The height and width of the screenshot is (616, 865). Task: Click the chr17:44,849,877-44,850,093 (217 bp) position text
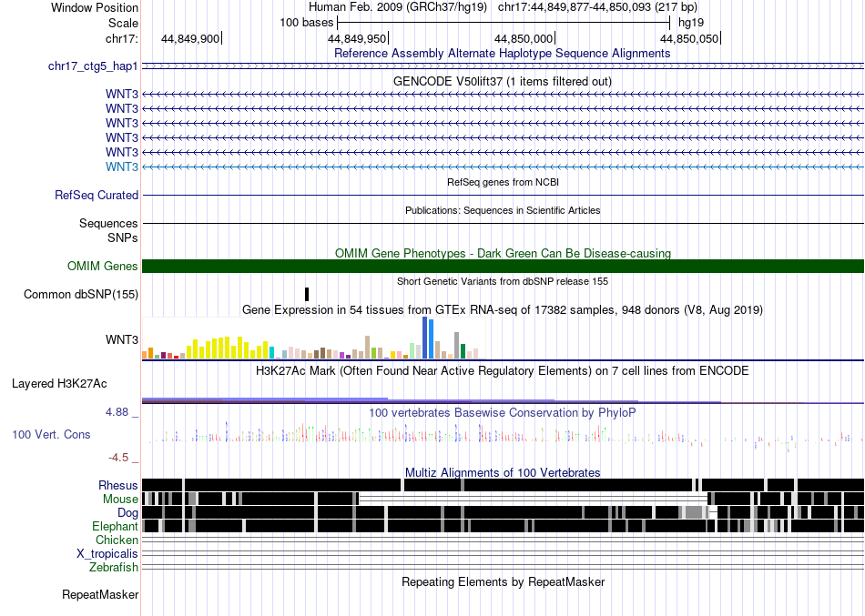(x=597, y=7)
